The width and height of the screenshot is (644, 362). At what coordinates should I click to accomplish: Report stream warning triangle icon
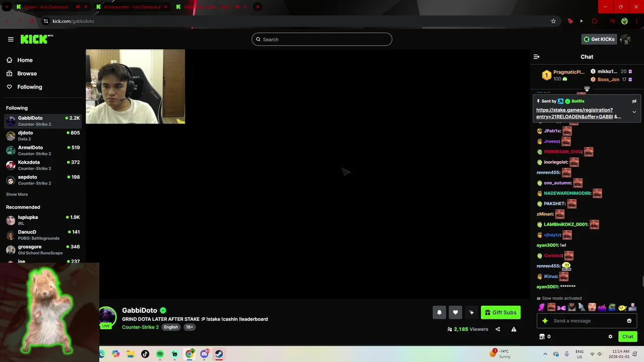click(x=514, y=329)
